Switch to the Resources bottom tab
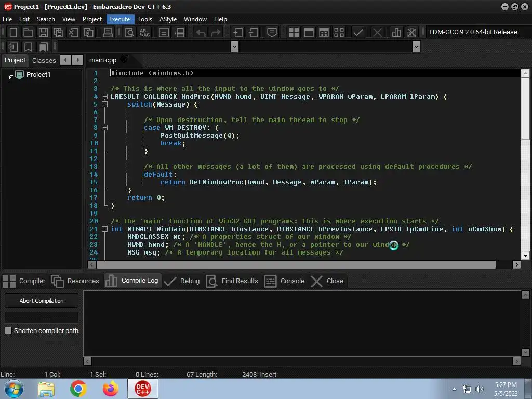Image resolution: width=532 pixels, height=399 pixels. [x=75, y=281]
